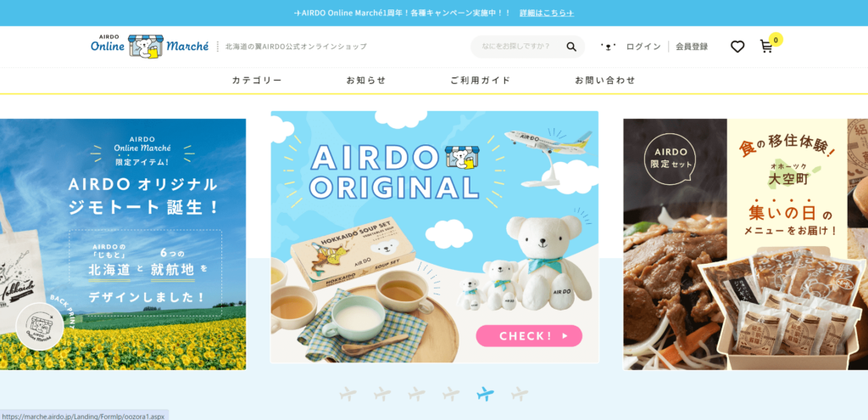The height and width of the screenshot is (420, 868).
Task: Open the お問い合わせ menu item
Action: point(605,81)
